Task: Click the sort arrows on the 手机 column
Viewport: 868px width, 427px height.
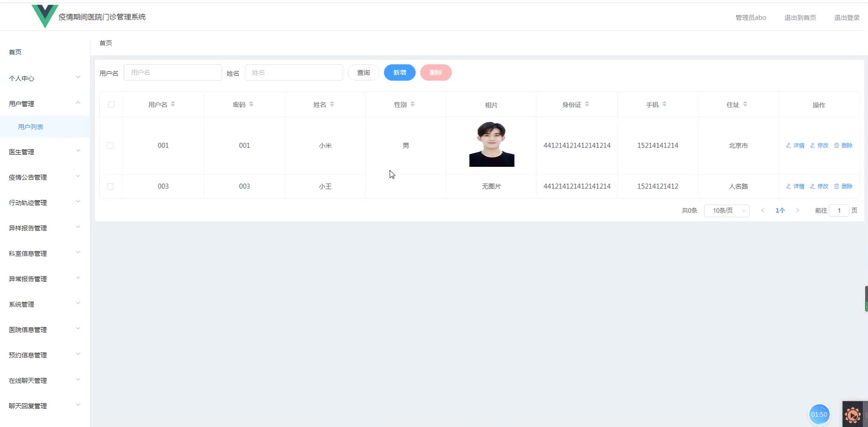Action: pyautogui.click(x=665, y=104)
